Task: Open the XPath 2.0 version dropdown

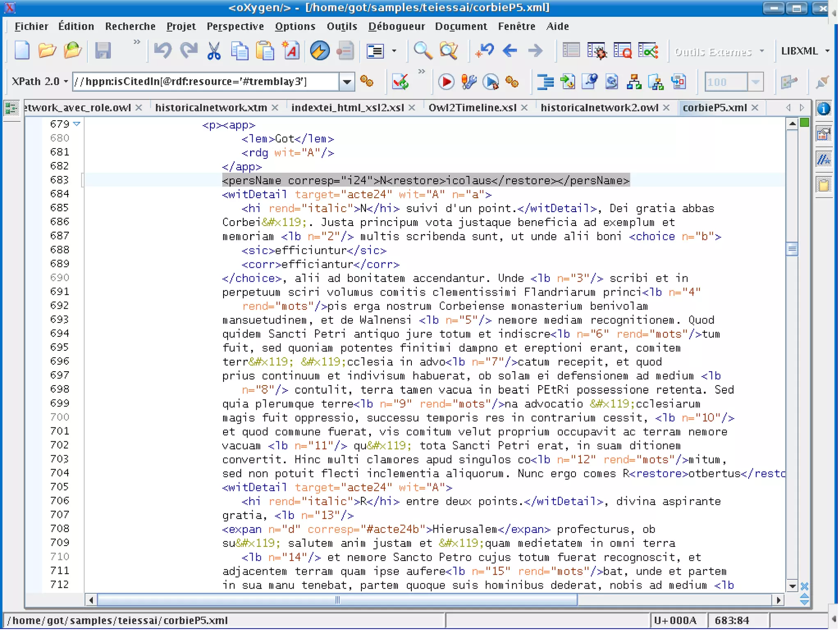Action: click(x=40, y=82)
